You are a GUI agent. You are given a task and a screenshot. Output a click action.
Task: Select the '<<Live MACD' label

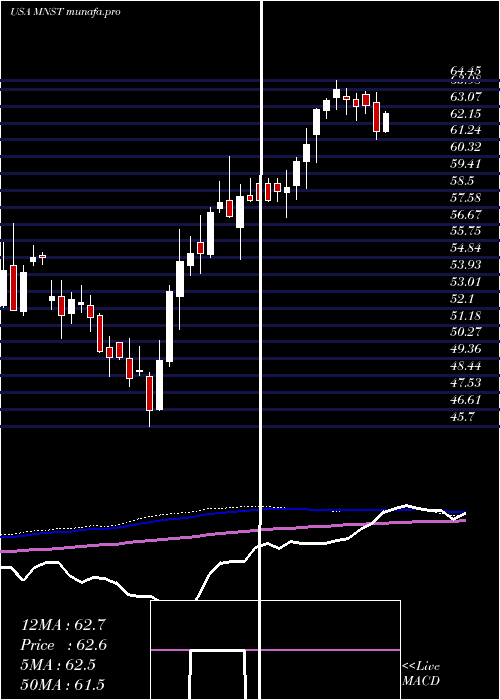pos(421,673)
